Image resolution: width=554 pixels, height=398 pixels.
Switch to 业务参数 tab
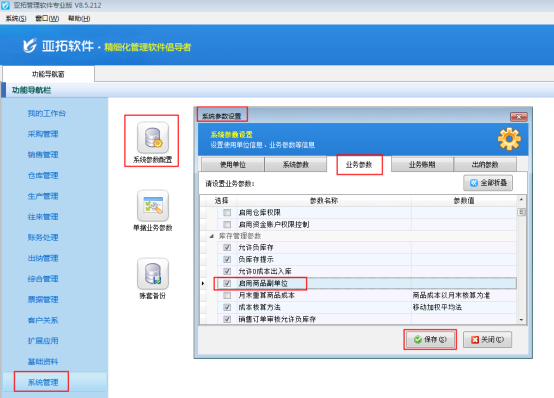359,165
